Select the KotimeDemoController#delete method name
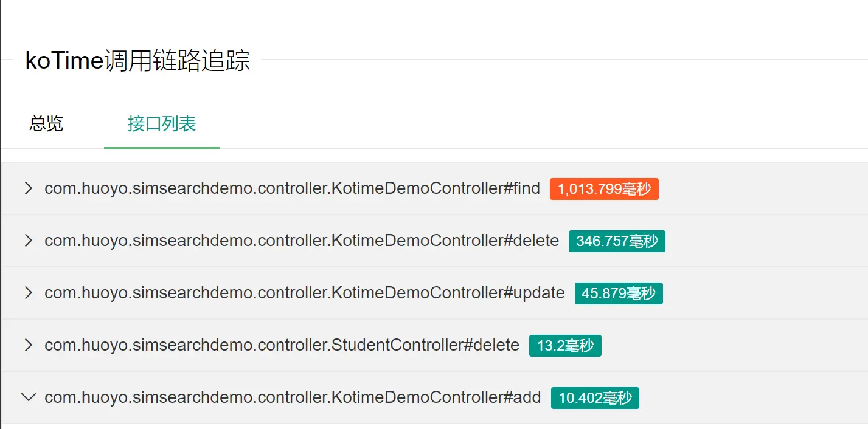The image size is (868, 429). pos(300,241)
